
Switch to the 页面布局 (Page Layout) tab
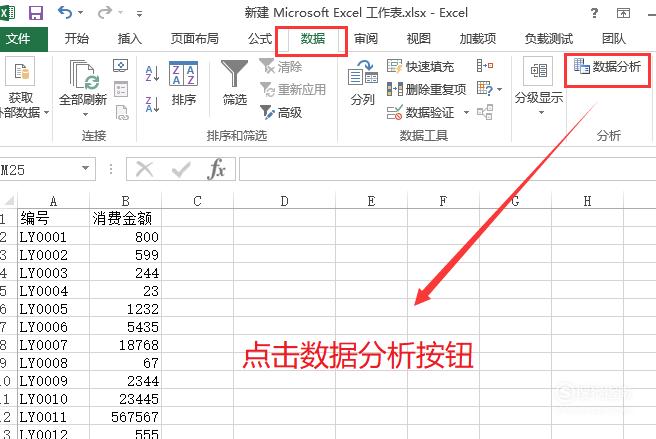pyautogui.click(x=195, y=39)
